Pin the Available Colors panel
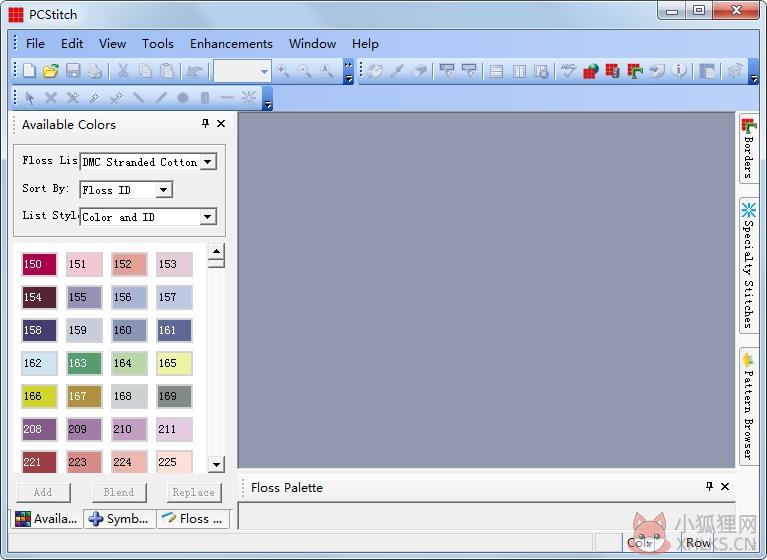This screenshot has height=560, width=767. (205, 123)
